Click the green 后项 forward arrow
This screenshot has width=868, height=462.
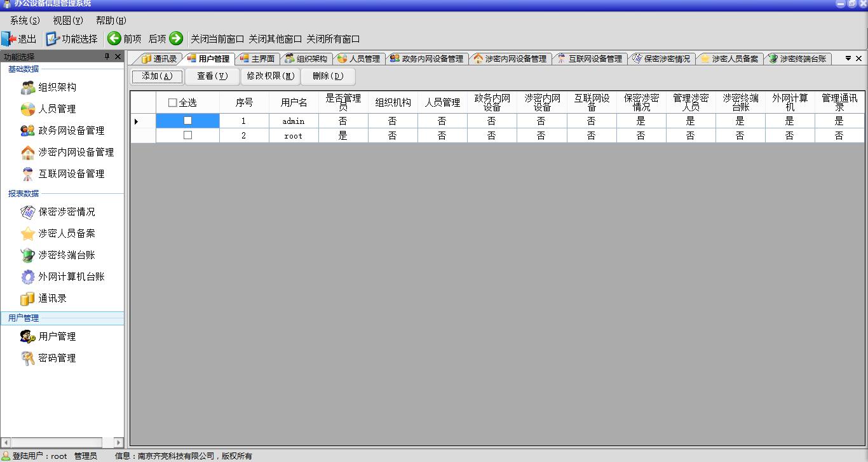(176, 39)
